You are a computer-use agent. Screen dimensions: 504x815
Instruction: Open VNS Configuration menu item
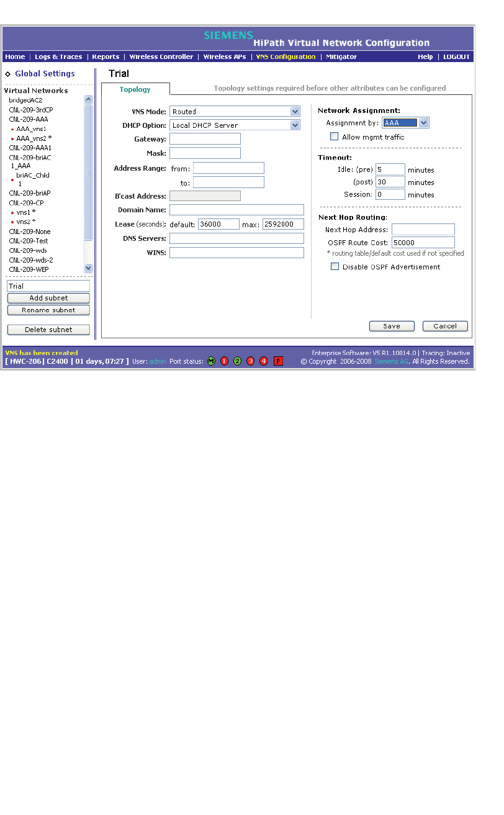point(286,56)
